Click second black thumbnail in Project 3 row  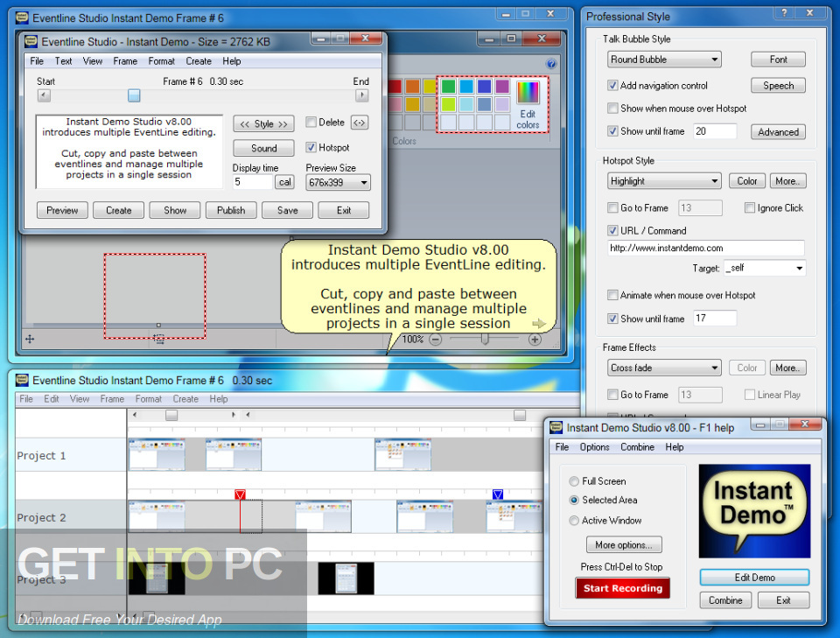pos(346,578)
